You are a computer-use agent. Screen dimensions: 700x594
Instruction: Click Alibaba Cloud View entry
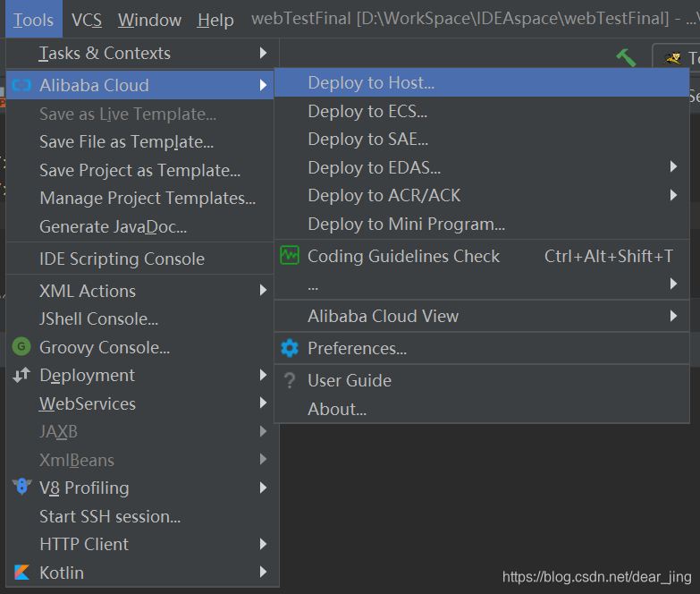[482, 316]
